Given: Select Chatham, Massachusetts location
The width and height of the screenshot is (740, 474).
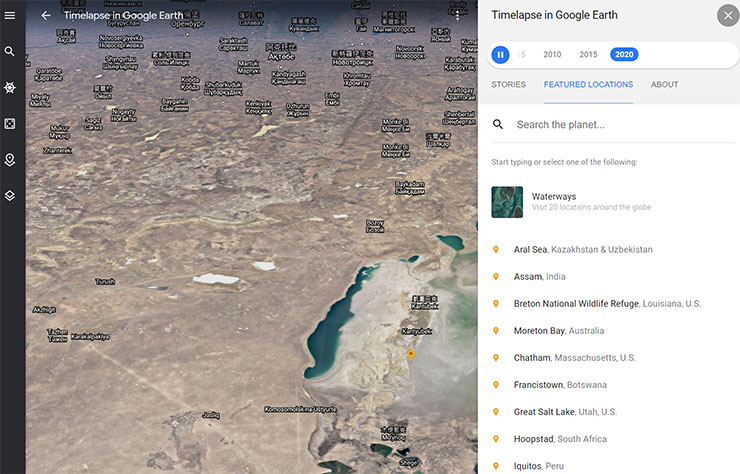Looking at the screenshot, I should click(574, 358).
